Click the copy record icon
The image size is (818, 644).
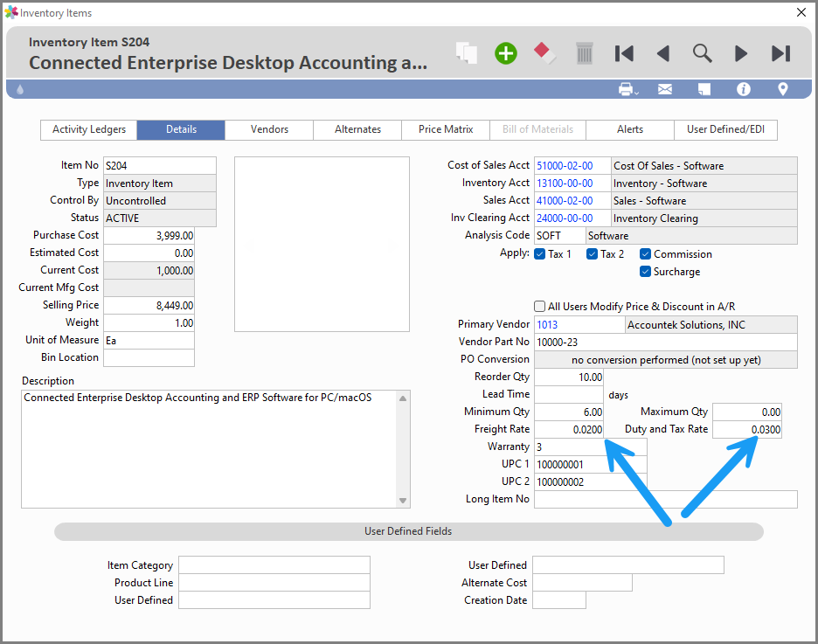click(467, 53)
